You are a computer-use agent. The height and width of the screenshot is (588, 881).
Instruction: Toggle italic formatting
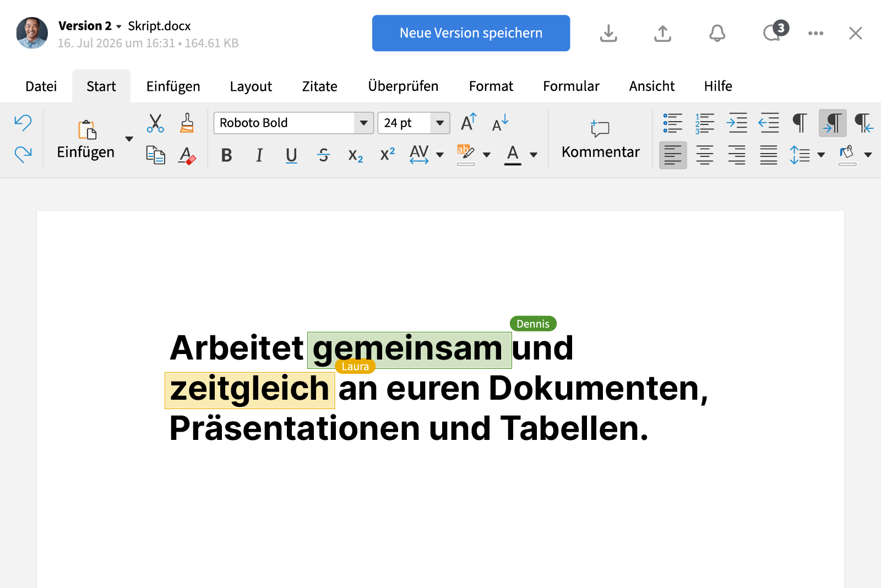click(259, 155)
